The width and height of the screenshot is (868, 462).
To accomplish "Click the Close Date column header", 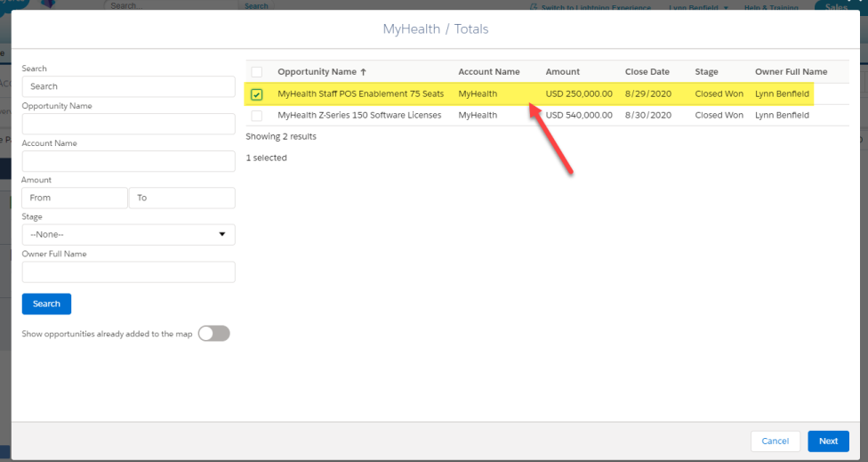I will [647, 72].
